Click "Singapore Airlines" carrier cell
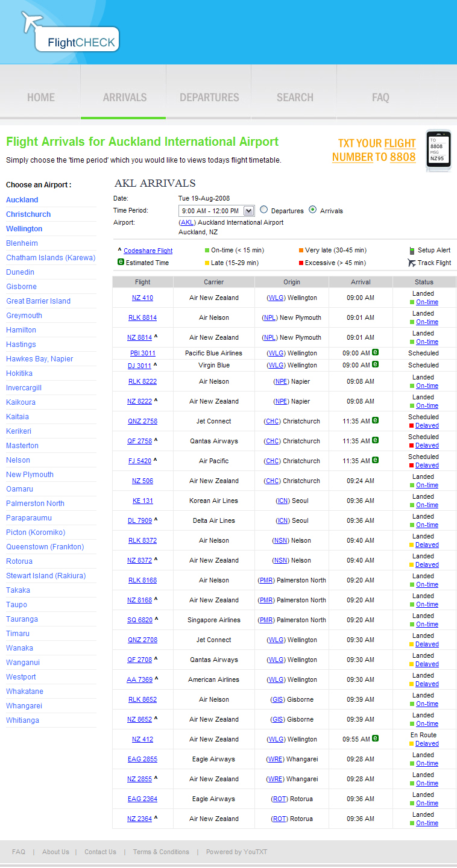 click(214, 620)
